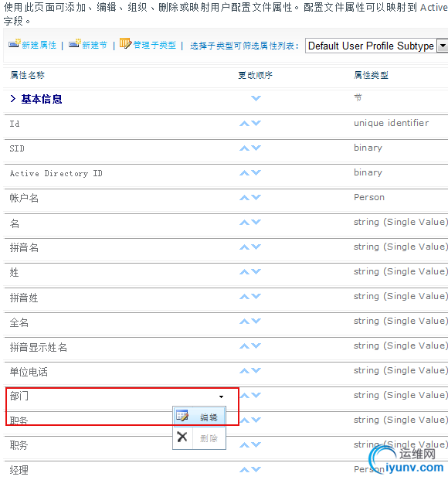Move 经理 property up
This screenshot has width=448, height=480.
[x=244, y=470]
